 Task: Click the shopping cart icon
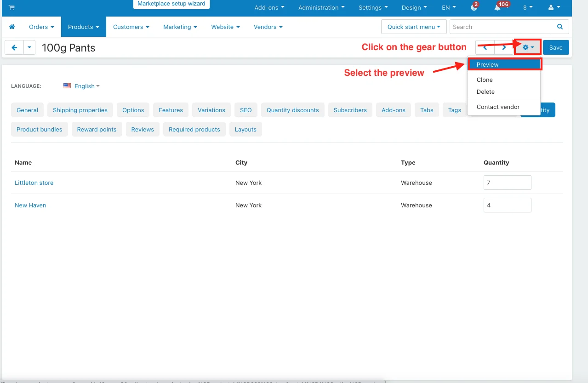point(11,8)
